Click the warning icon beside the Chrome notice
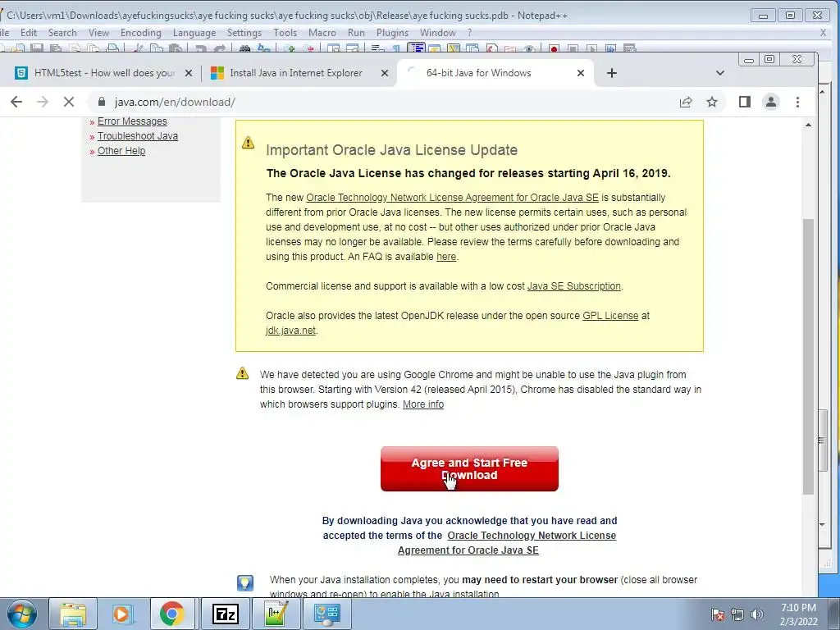The width and height of the screenshot is (840, 630). tap(243, 373)
